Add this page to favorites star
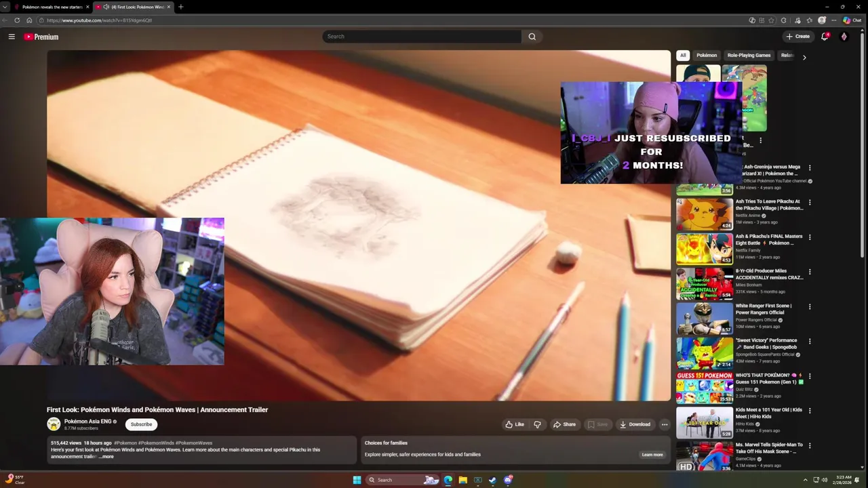 click(772, 20)
